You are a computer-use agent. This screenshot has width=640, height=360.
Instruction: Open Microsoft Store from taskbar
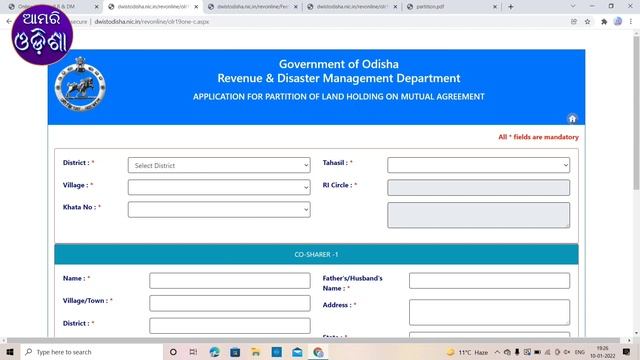pyautogui.click(x=235, y=352)
